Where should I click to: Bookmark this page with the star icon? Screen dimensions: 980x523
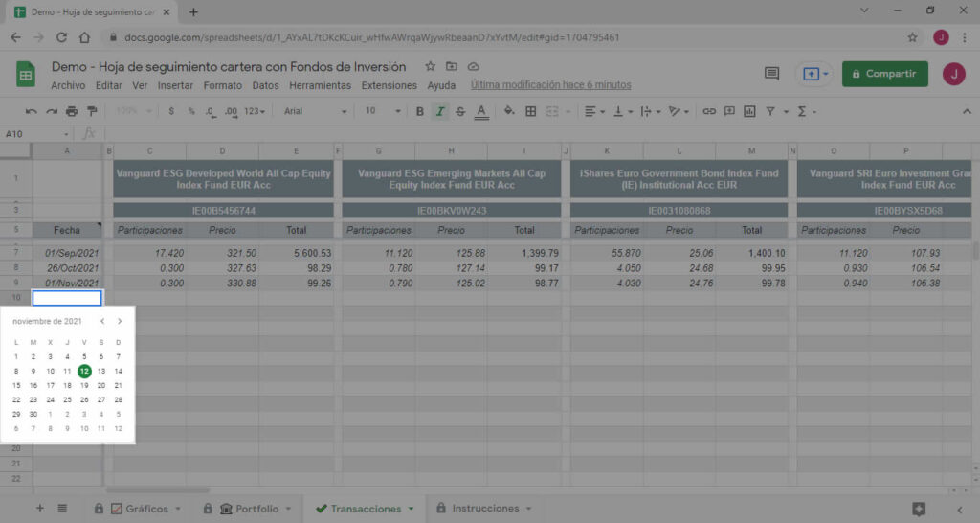(x=912, y=37)
